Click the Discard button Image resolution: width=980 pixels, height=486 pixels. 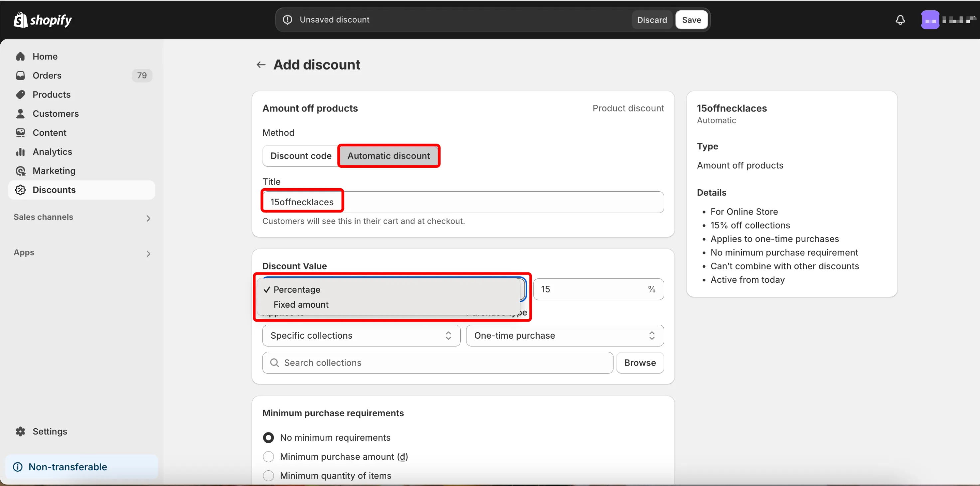coord(652,20)
